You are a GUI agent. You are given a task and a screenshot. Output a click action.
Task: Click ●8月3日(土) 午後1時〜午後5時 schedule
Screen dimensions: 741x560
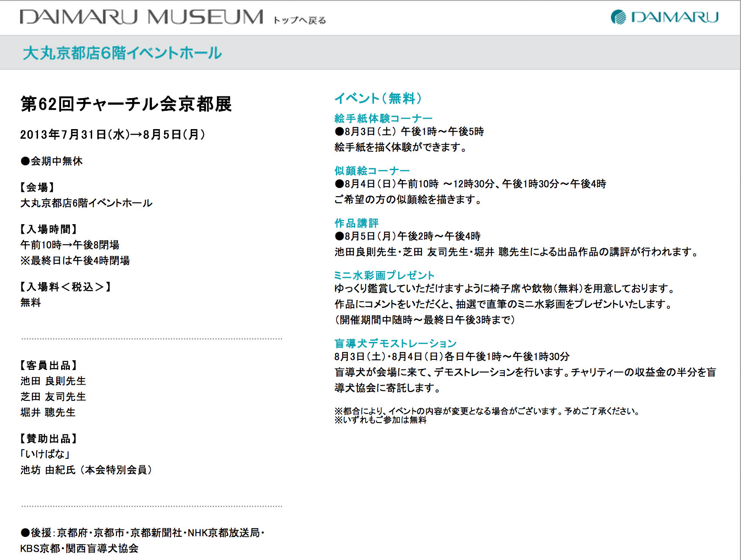pos(409,131)
